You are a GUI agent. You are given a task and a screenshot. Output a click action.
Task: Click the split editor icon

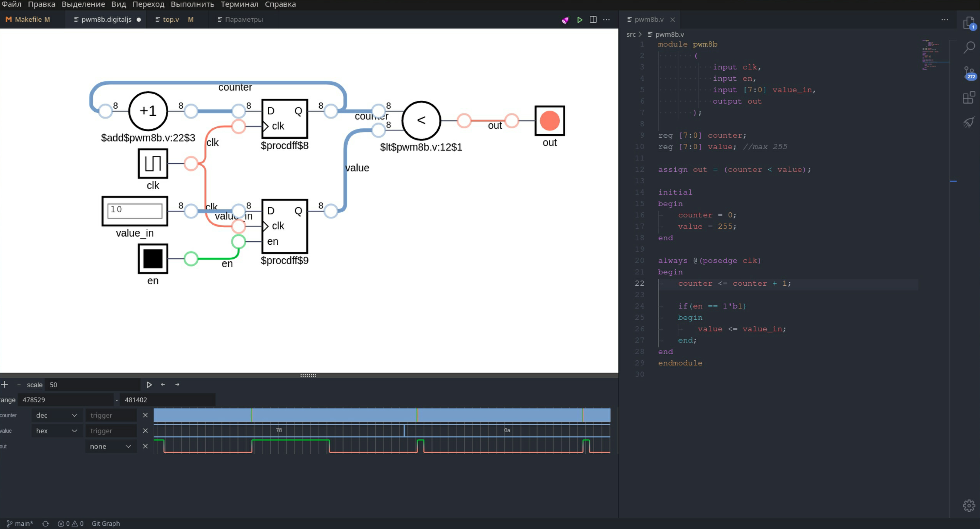[x=593, y=20]
